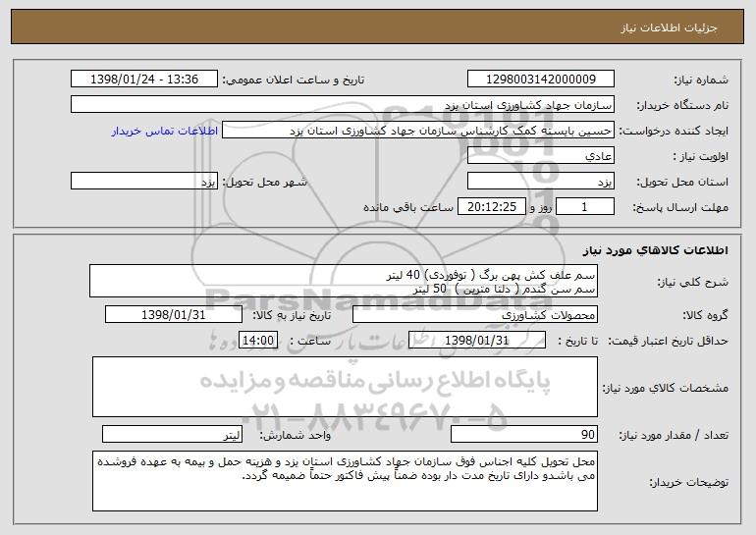Click the quantity field showing 90
756x535 pixels.
pyautogui.click(x=524, y=434)
